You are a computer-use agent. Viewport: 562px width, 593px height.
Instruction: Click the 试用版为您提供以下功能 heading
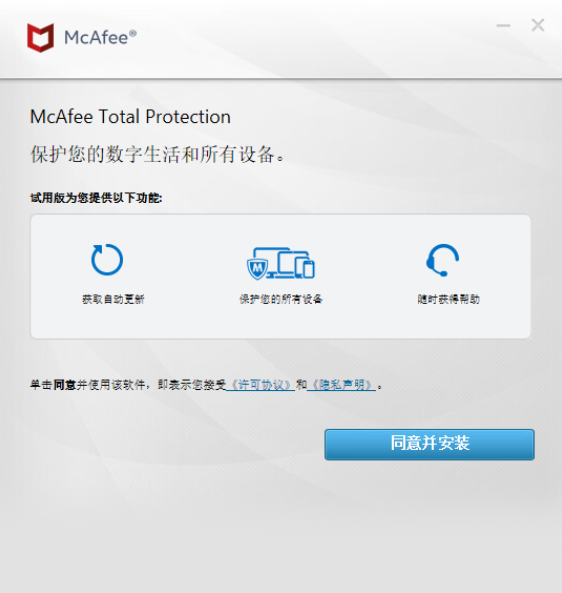[96, 198]
